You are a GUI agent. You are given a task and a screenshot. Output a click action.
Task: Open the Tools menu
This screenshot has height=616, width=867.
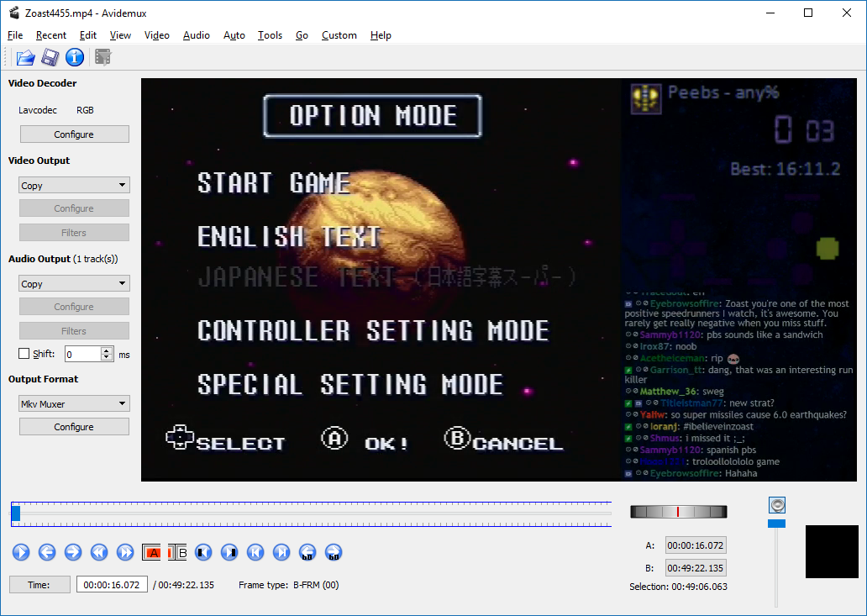point(270,35)
